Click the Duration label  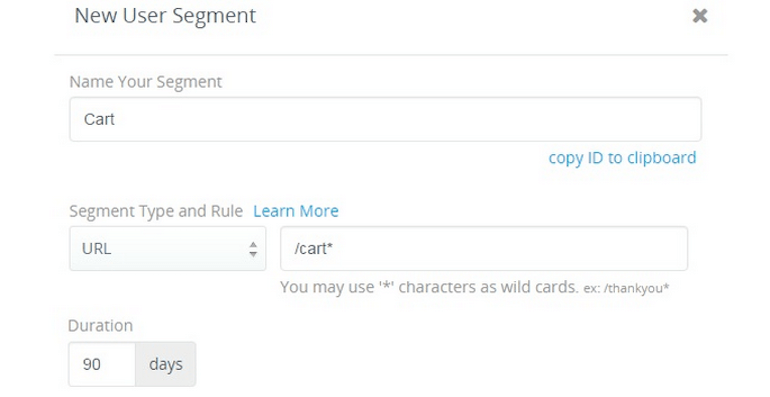point(101,325)
